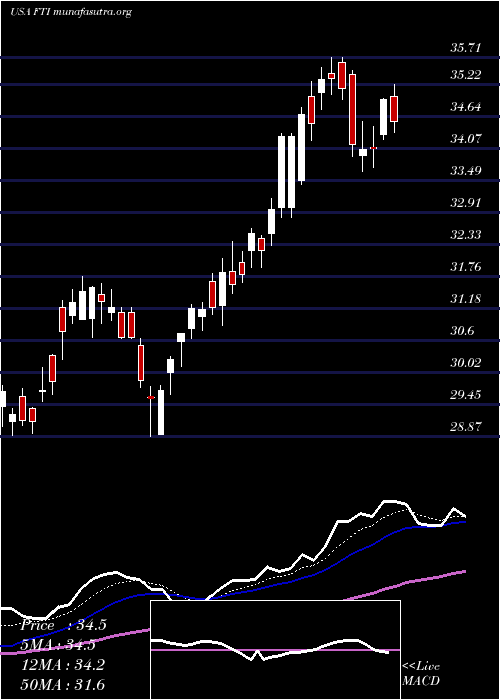The height and width of the screenshot is (700, 500).
Task: Click the 'Price : 34.5' legend entry
Action: click(x=63, y=625)
